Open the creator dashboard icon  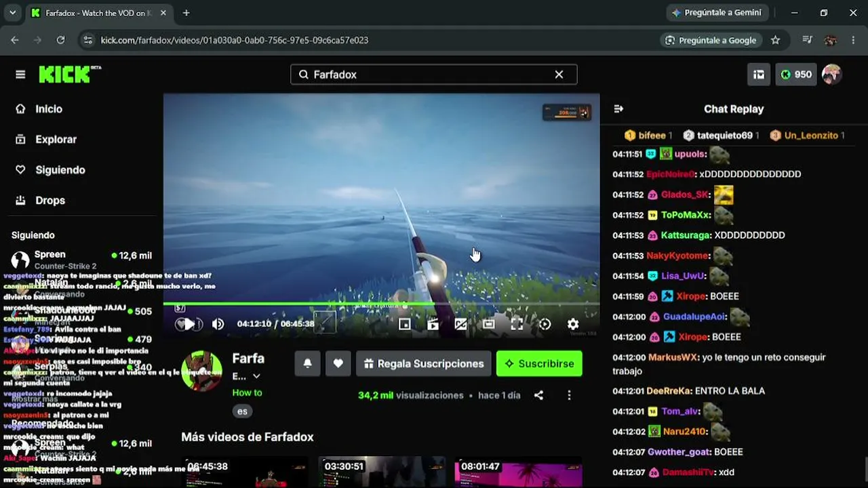pos(759,75)
